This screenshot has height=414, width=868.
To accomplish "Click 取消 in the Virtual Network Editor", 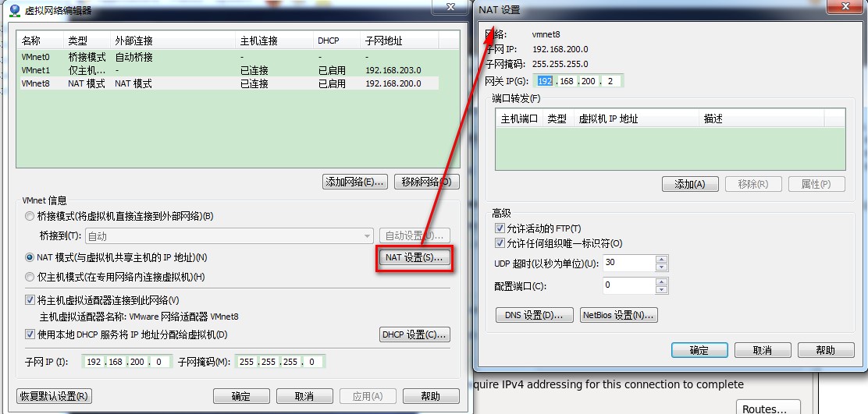I will pos(304,396).
